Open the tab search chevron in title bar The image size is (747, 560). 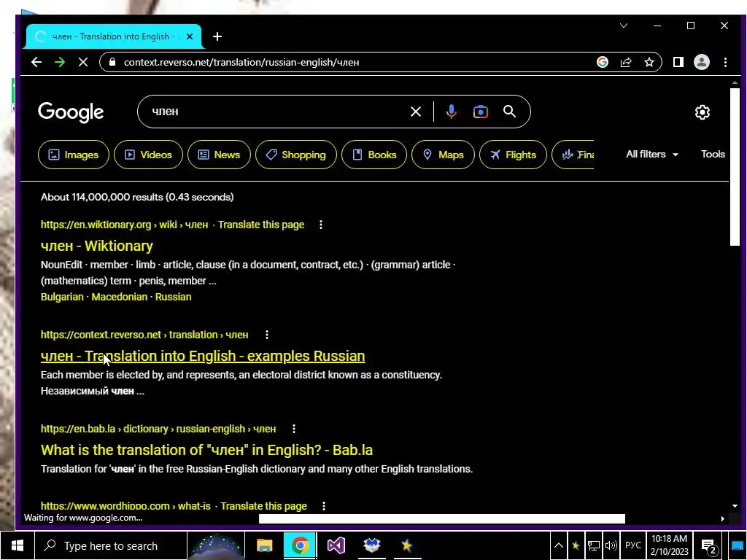coord(624,26)
